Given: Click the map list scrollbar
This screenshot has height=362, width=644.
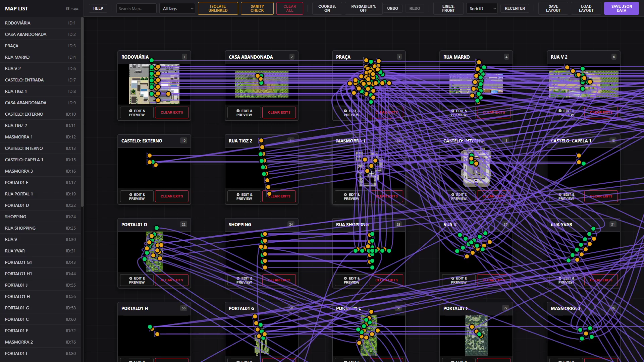Looking at the screenshot, I should [x=82, y=112].
